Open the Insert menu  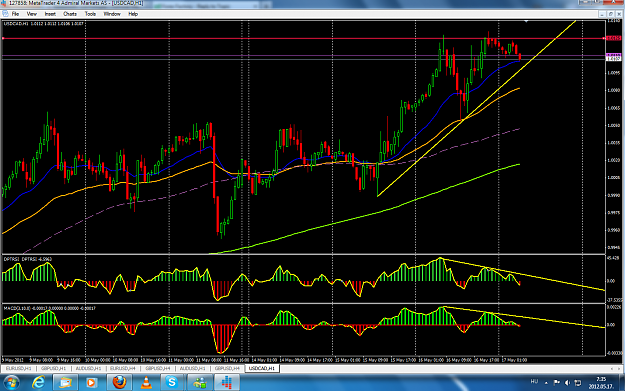tap(50, 14)
